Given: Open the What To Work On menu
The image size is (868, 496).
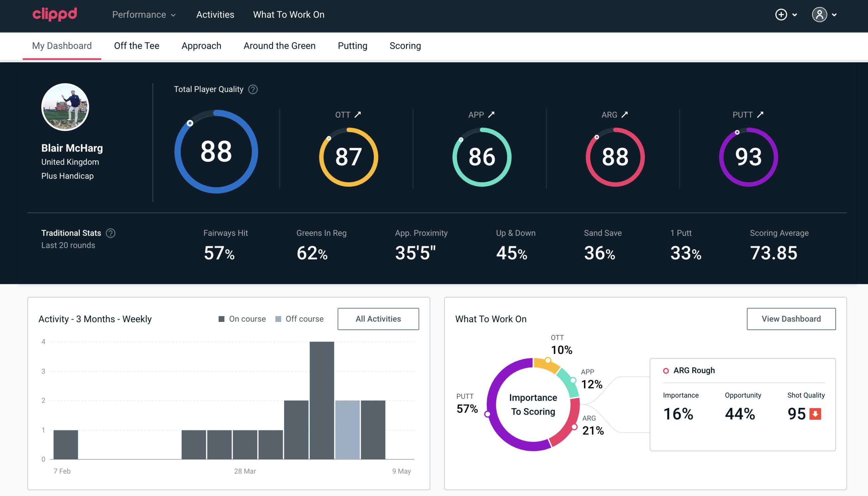Looking at the screenshot, I should click(x=288, y=15).
